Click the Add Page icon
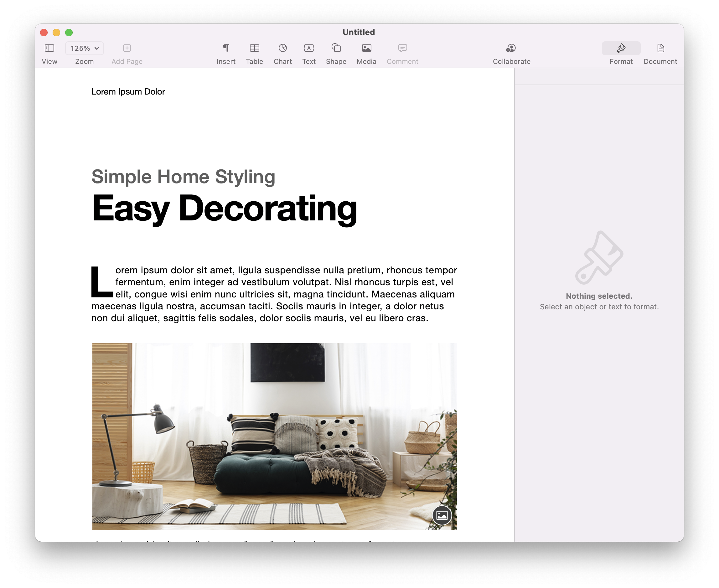Screen dimensions: 719x588 pyautogui.click(x=127, y=48)
